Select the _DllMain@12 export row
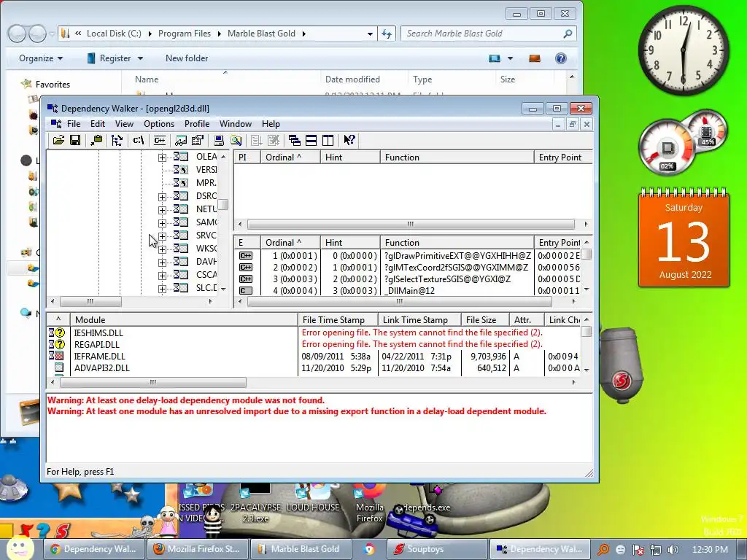This screenshot has height=560, width=747. 408,290
